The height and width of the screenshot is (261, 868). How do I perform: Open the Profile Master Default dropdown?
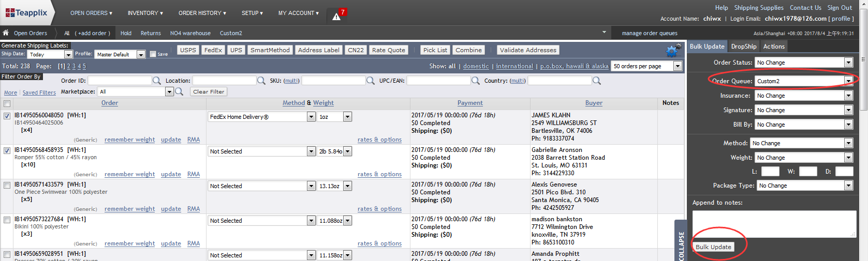[120, 54]
